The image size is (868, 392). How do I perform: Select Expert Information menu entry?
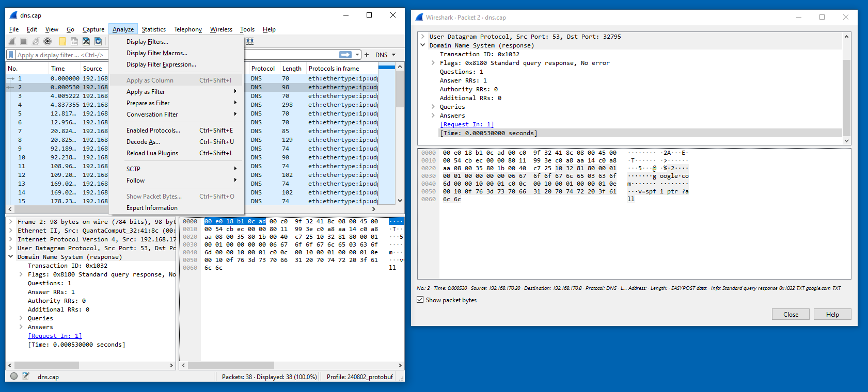coord(176,208)
